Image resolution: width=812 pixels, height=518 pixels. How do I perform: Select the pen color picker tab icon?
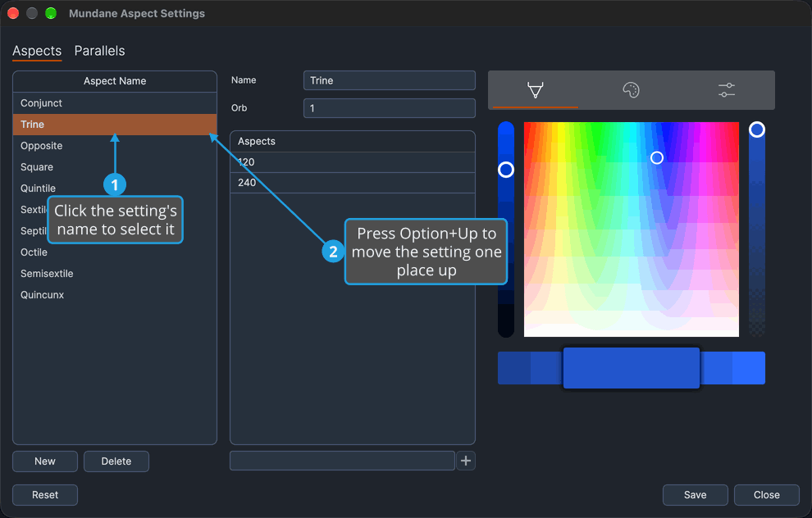[x=536, y=90]
